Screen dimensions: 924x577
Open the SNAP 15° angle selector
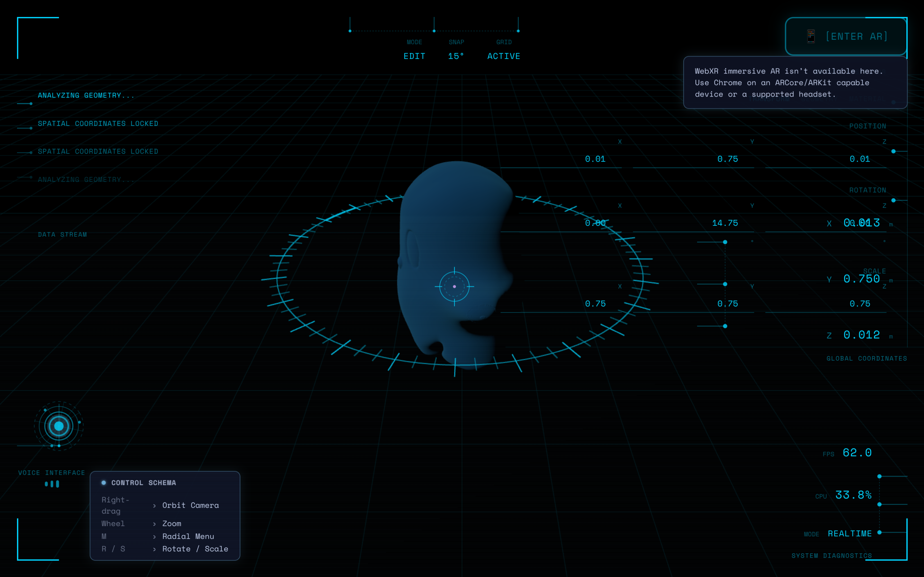[456, 56]
